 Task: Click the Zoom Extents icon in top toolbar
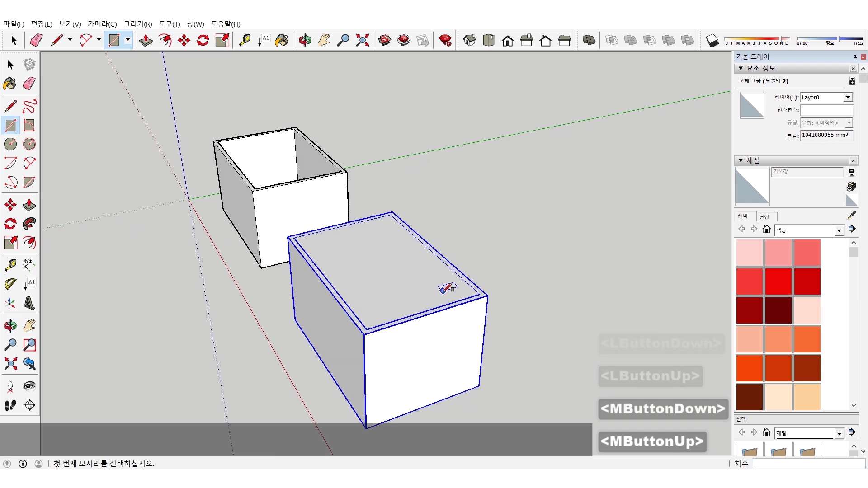(x=362, y=40)
